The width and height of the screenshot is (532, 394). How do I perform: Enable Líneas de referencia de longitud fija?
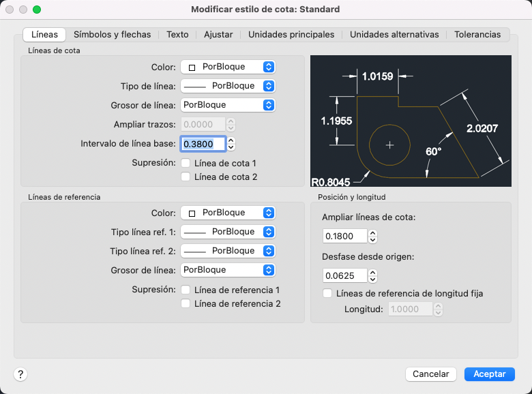(x=328, y=294)
